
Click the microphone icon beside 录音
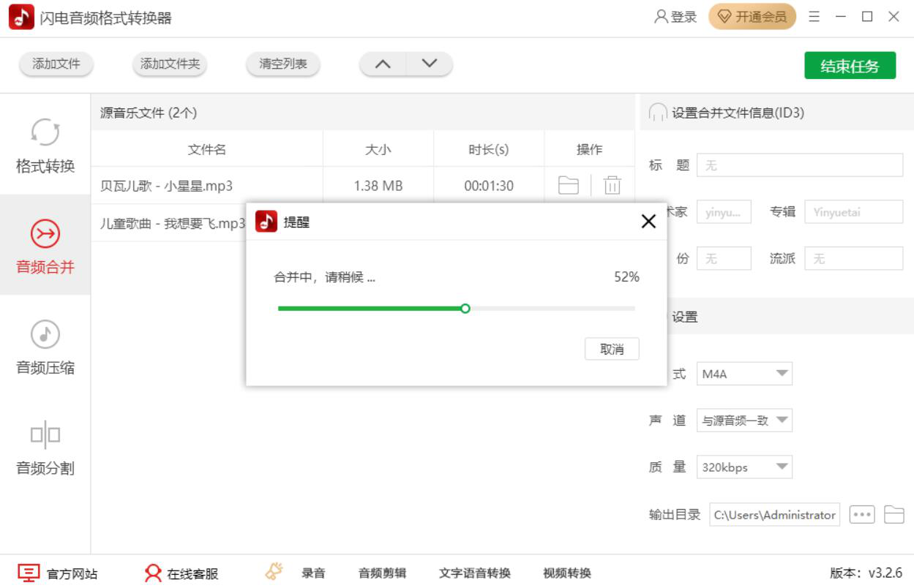tap(274, 572)
